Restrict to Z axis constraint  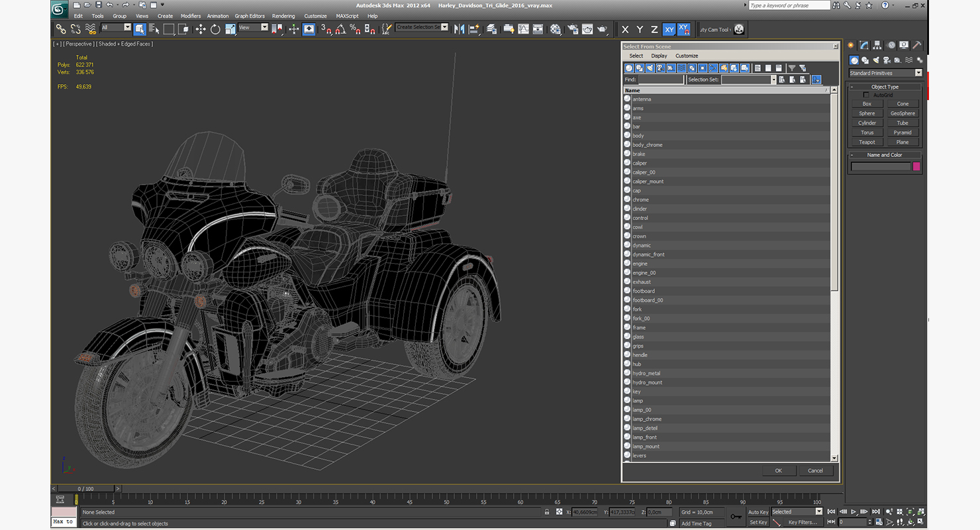(654, 29)
